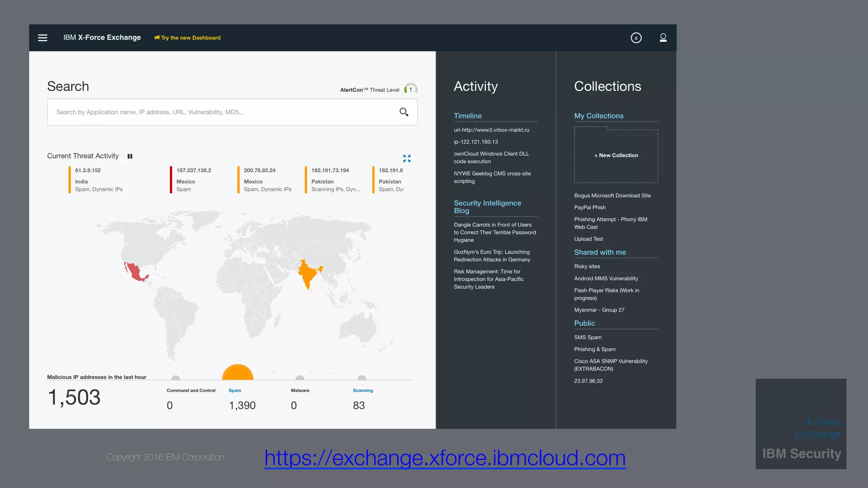Open the Risky sites collection
Viewport: 868px width, 488px height.
coord(587,266)
